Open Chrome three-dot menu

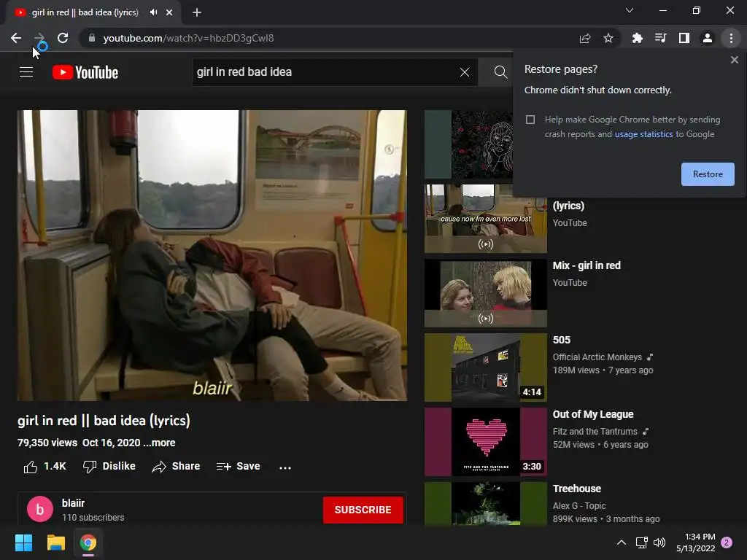[731, 38]
